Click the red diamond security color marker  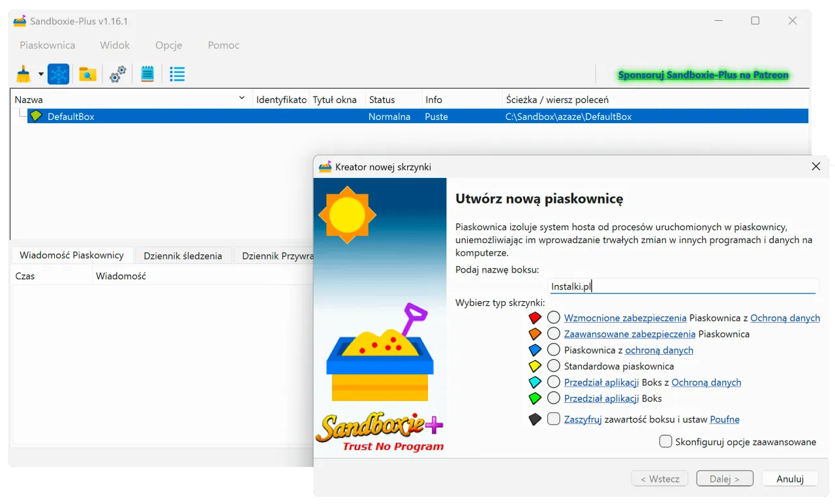click(535, 317)
